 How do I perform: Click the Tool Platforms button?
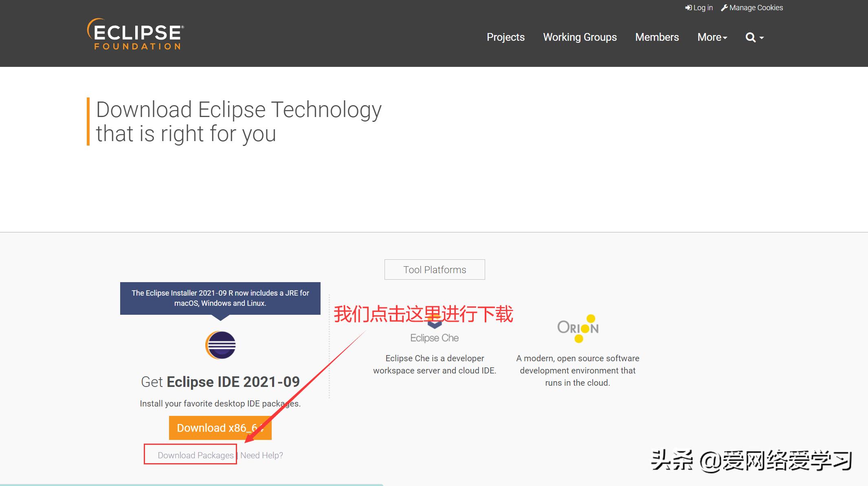pos(434,270)
